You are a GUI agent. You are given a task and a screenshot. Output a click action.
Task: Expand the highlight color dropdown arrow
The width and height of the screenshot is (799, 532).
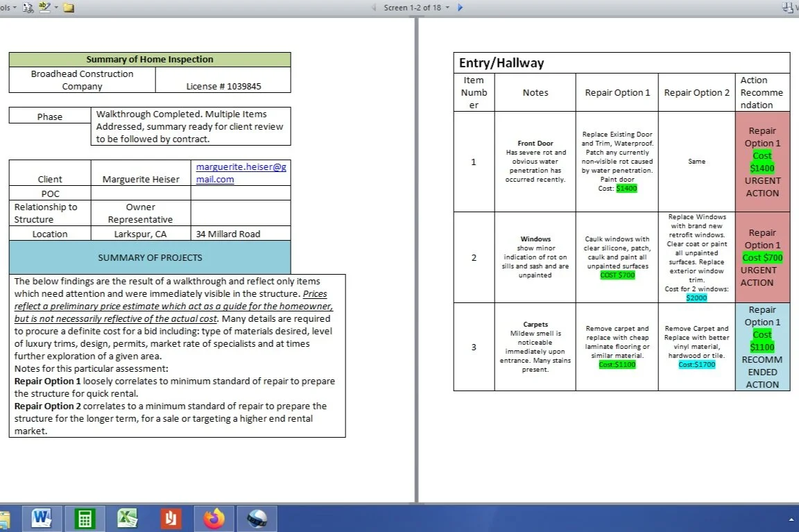click(x=56, y=8)
